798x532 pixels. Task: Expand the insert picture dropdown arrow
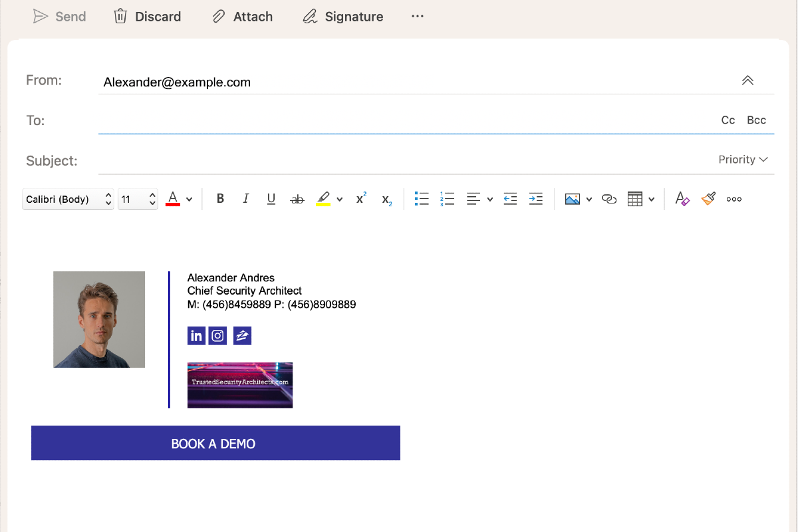589,199
